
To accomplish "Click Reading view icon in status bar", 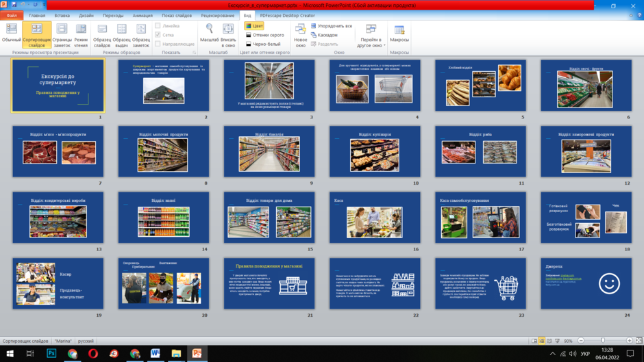I will [x=549, y=341].
